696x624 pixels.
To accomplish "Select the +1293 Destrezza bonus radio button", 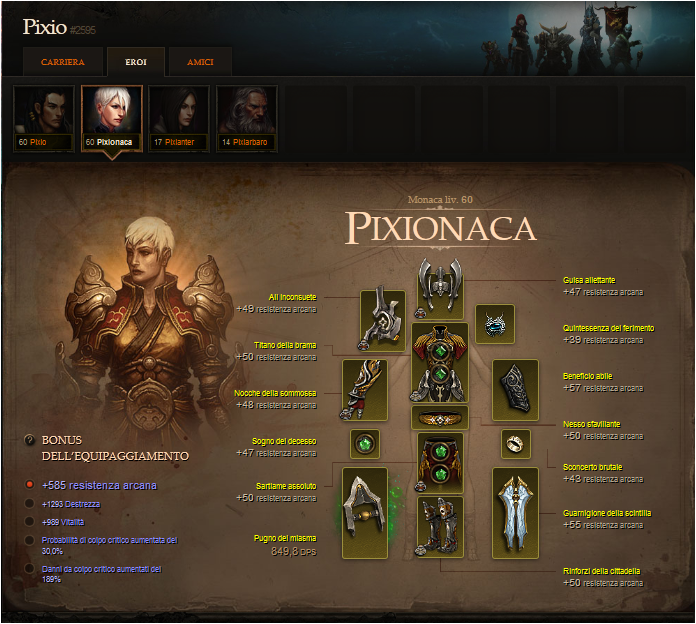I will (29, 503).
